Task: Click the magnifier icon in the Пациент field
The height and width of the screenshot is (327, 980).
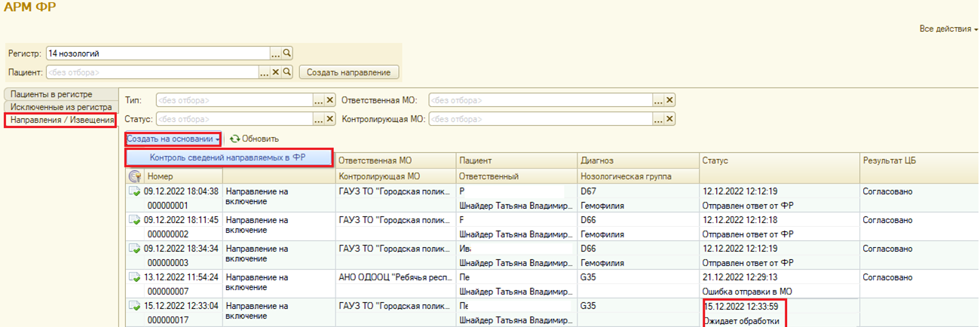Action: 287,72
